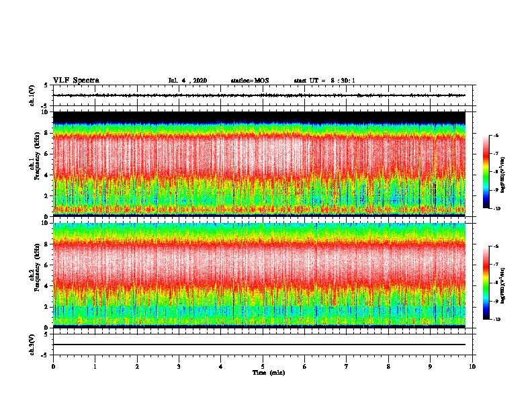This screenshot has width=532, height=411.
Task: Click the ch.2 spectrogram color bar
Action: (x=486, y=283)
